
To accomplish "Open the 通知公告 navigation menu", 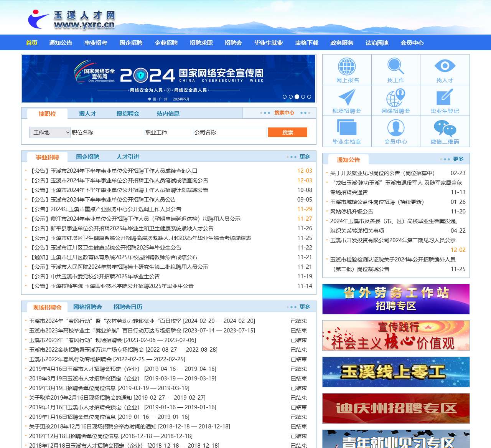I will [x=61, y=43].
